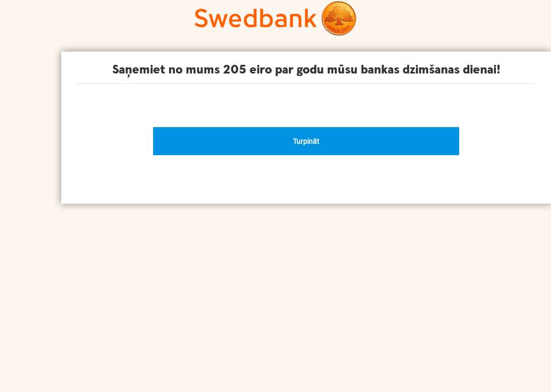
Task: Click empty white card area below Turpināt
Action: tap(306, 179)
